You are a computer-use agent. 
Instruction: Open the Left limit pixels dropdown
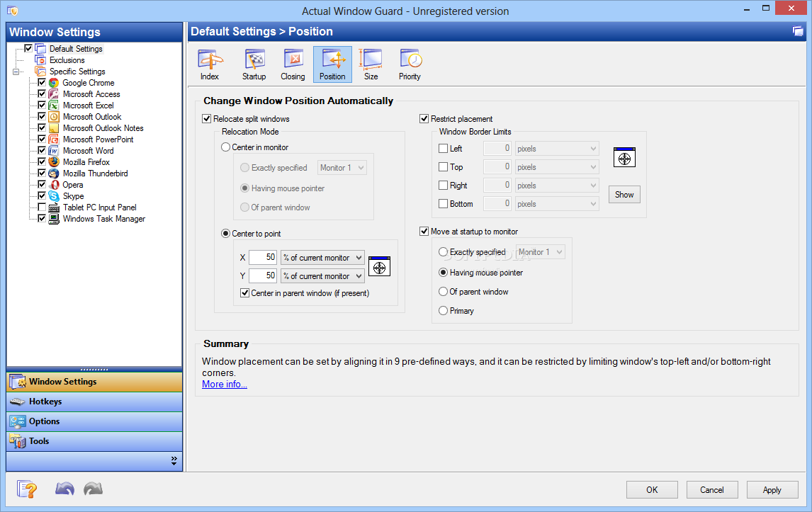(557, 149)
